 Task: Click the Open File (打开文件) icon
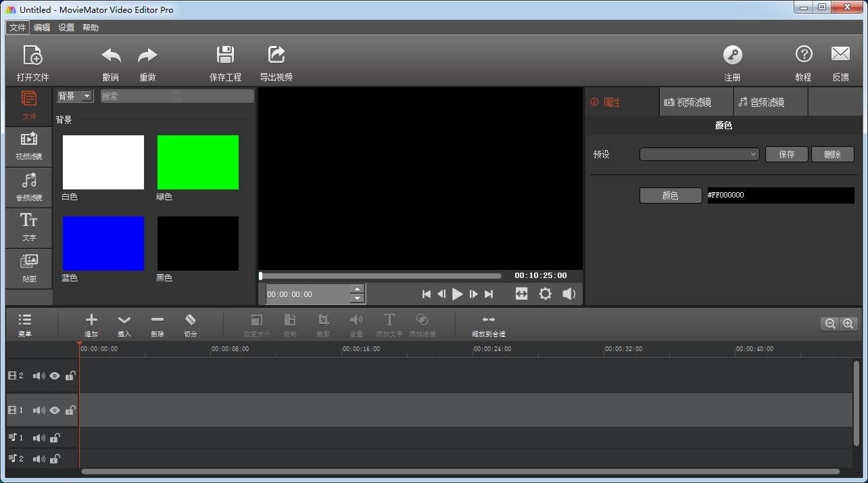pos(32,55)
